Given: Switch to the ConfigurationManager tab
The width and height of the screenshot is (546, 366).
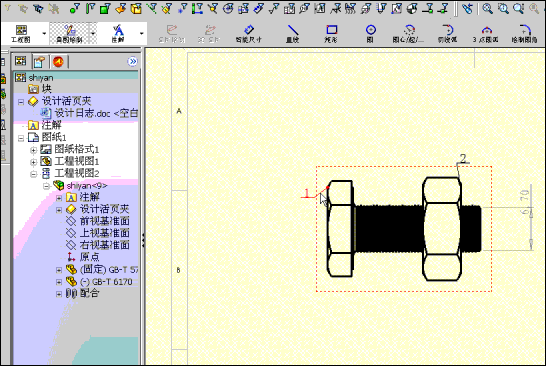Looking at the screenshot, I should pos(58,62).
